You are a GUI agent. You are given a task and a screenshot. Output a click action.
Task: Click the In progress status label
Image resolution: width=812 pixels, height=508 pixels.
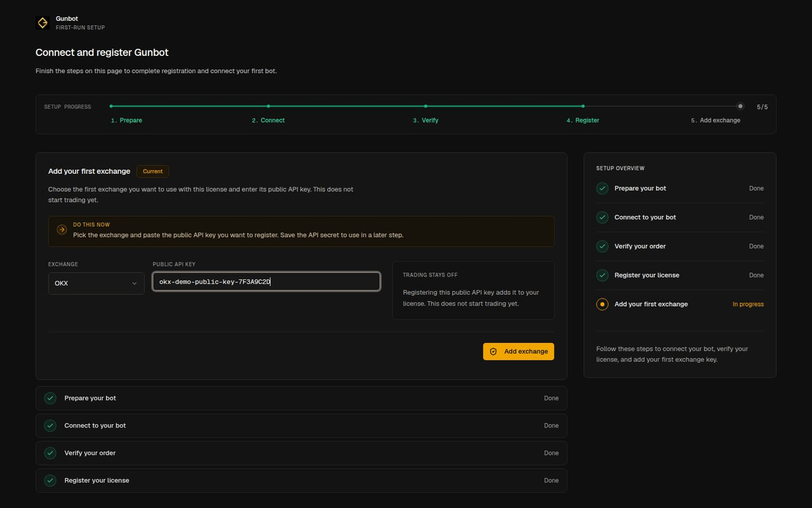click(x=748, y=304)
